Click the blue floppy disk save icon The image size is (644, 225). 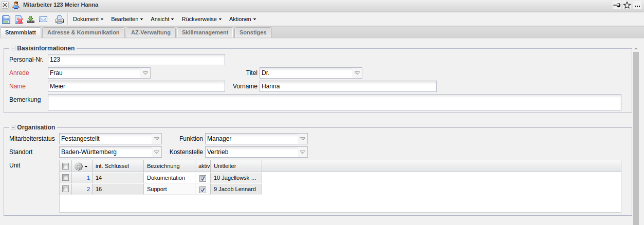point(6,20)
